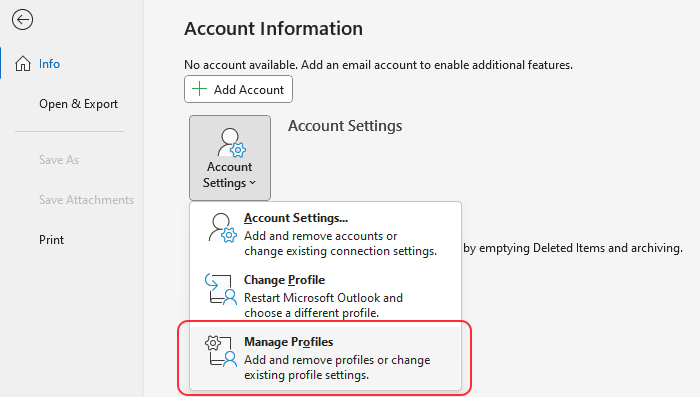Click the Account Information title
Image resolution: width=700 pixels, height=397 pixels.
273,29
